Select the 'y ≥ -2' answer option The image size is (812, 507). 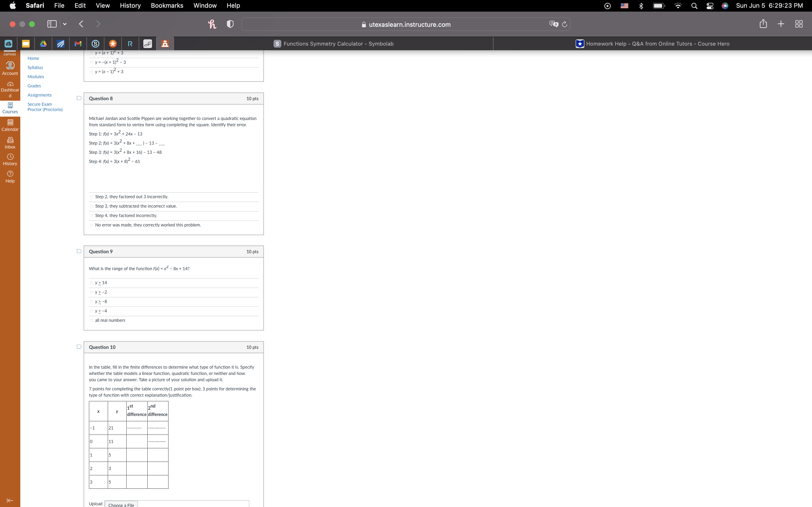click(x=92, y=292)
